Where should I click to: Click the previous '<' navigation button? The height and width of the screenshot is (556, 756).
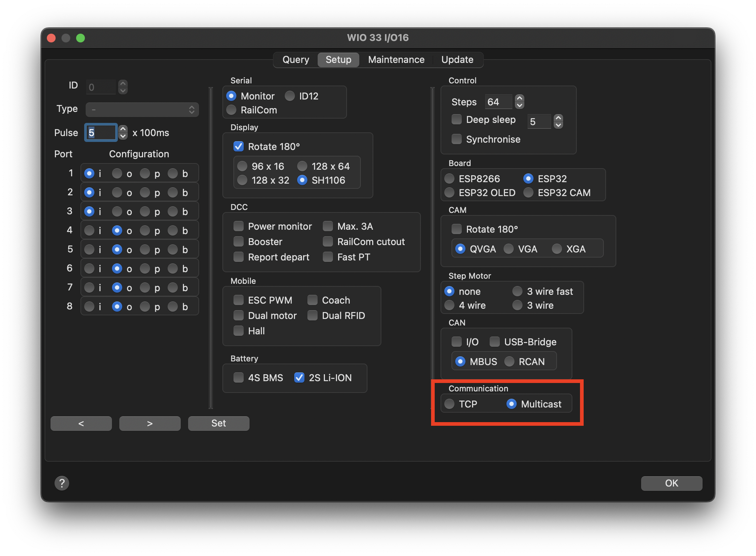[81, 424]
